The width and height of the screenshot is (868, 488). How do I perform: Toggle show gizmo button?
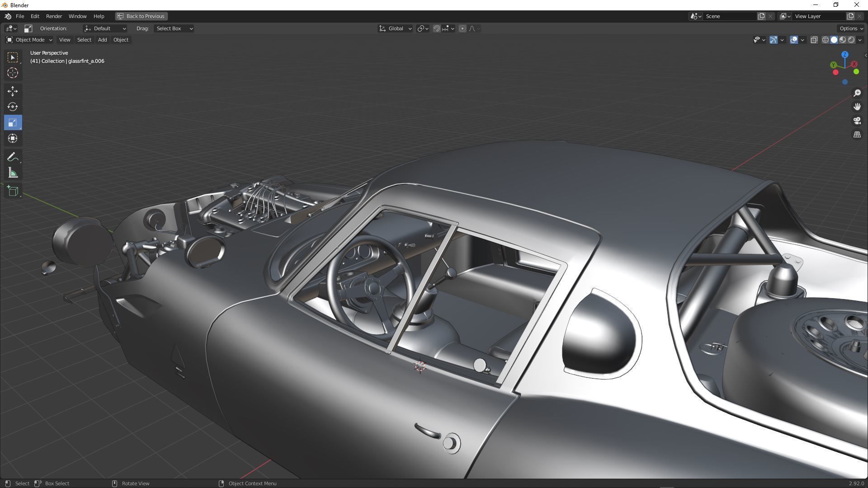(774, 40)
